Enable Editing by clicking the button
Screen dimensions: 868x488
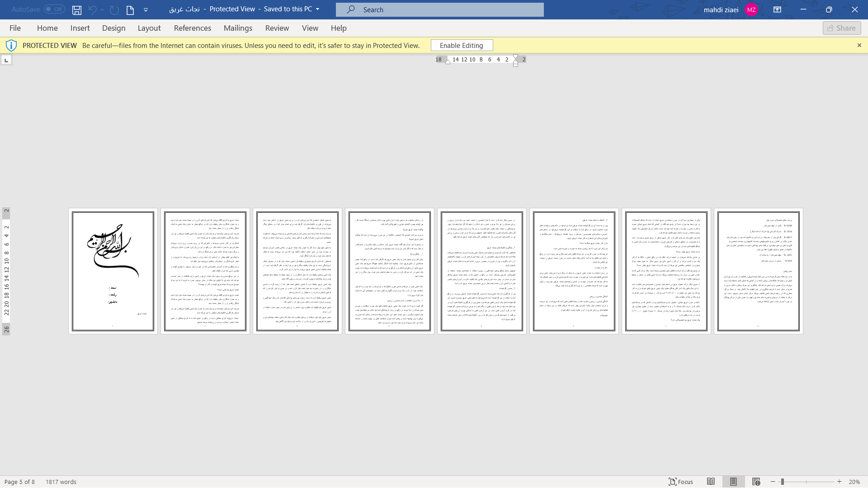click(462, 45)
